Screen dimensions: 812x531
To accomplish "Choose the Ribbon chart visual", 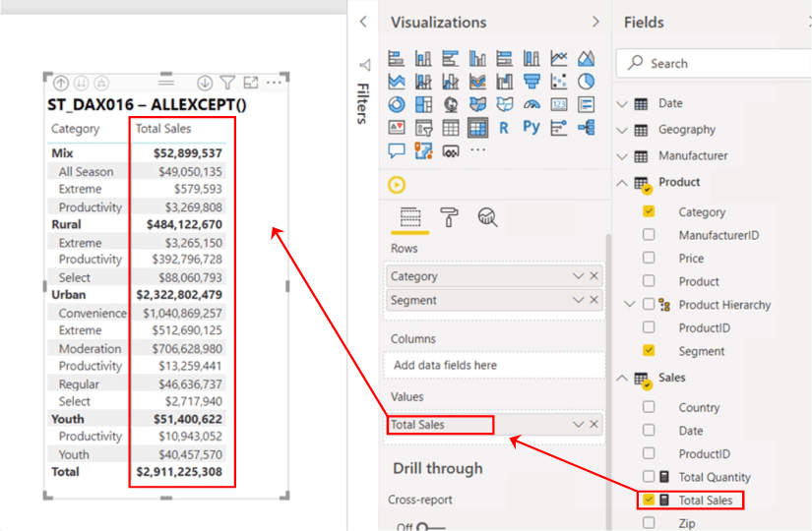I will pyautogui.click(x=477, y=82).
